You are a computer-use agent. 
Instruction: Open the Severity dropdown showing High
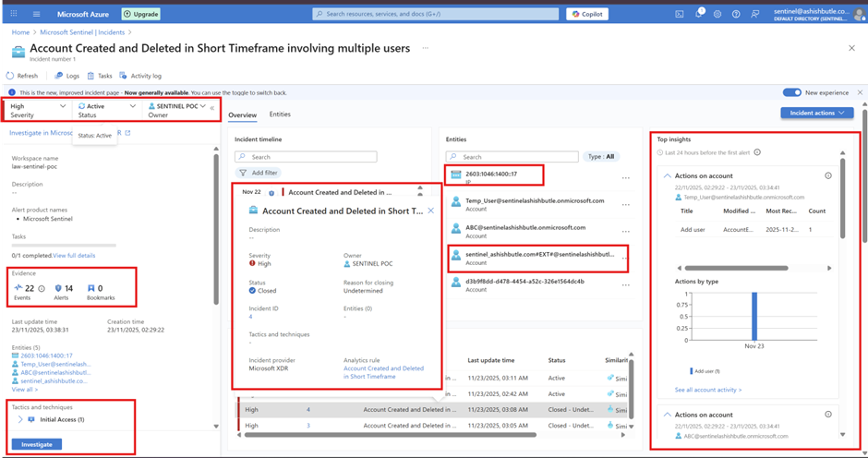coord(37,110)
